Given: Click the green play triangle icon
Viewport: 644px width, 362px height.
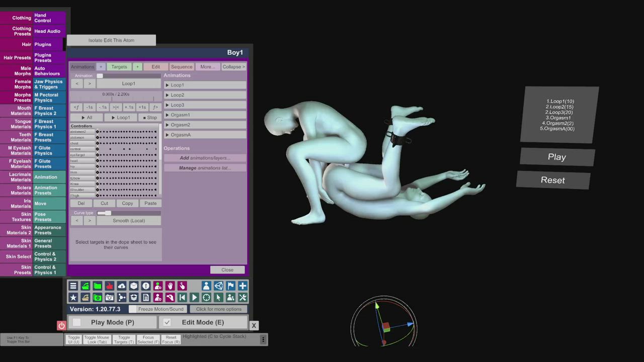Looking at the screenshot, I should pyautogui.click(x=194, y=298).
